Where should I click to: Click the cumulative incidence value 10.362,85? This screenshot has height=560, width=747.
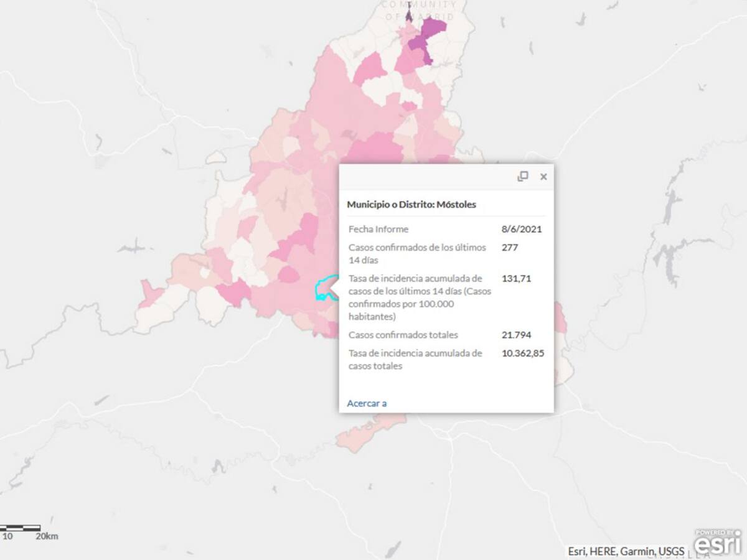523,353
